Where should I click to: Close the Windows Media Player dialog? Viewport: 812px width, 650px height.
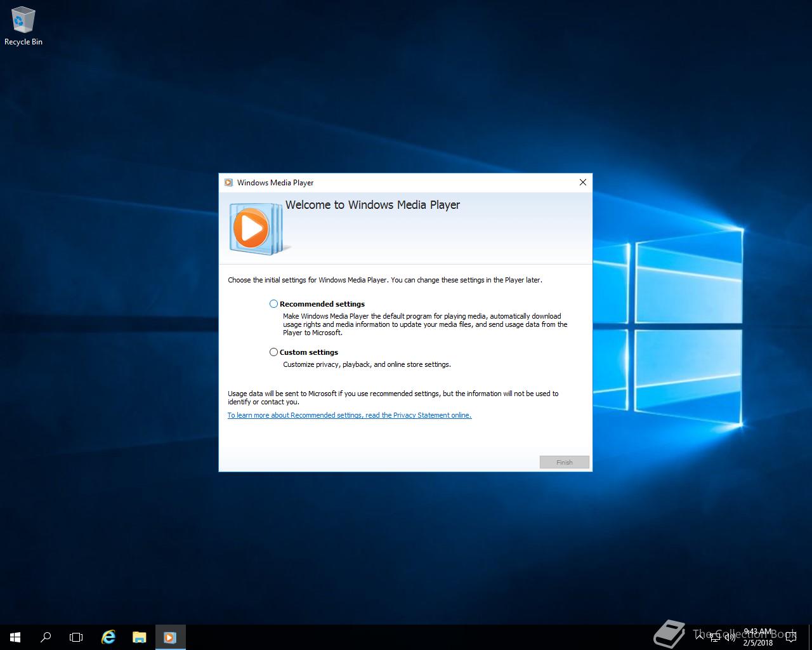click(x=583, y=182)
